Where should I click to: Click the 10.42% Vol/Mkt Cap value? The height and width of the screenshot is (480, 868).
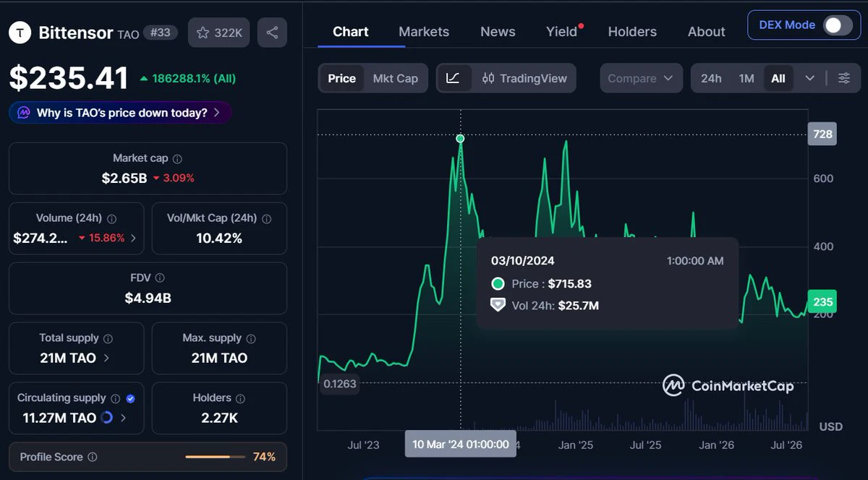coord(219,238)
